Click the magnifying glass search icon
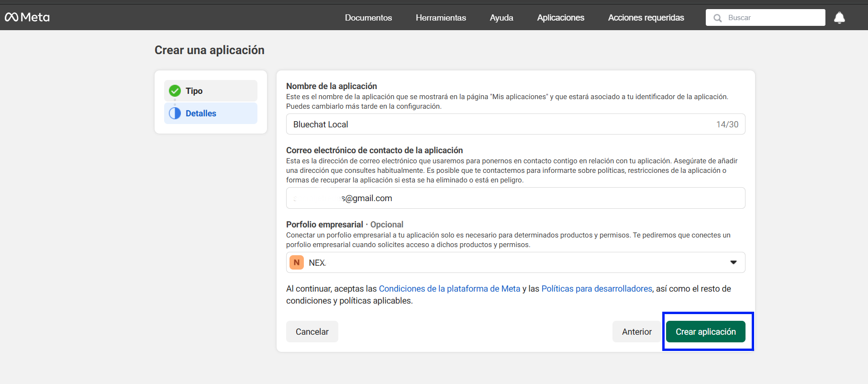Viewport: 868px width, 384px height. pos(717,18)
